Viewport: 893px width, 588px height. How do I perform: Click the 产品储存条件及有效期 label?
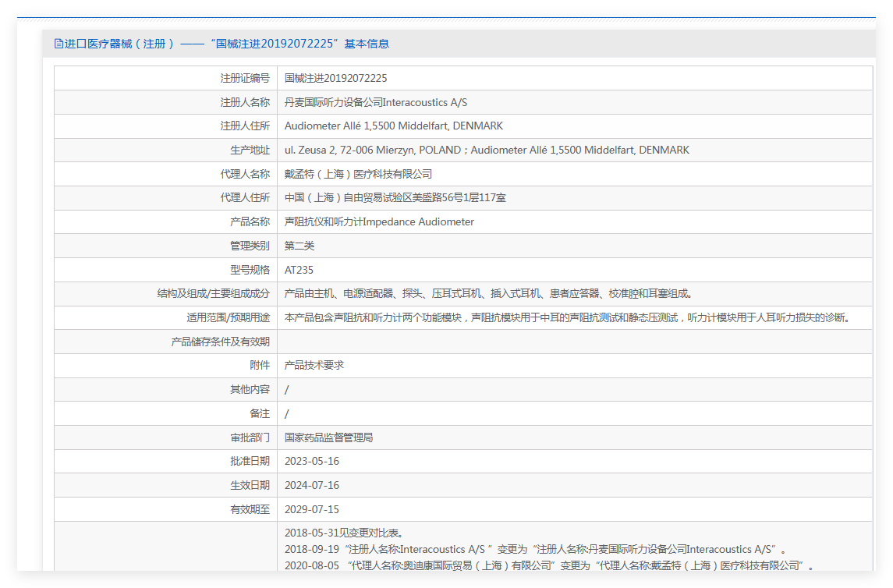point(221,342)
